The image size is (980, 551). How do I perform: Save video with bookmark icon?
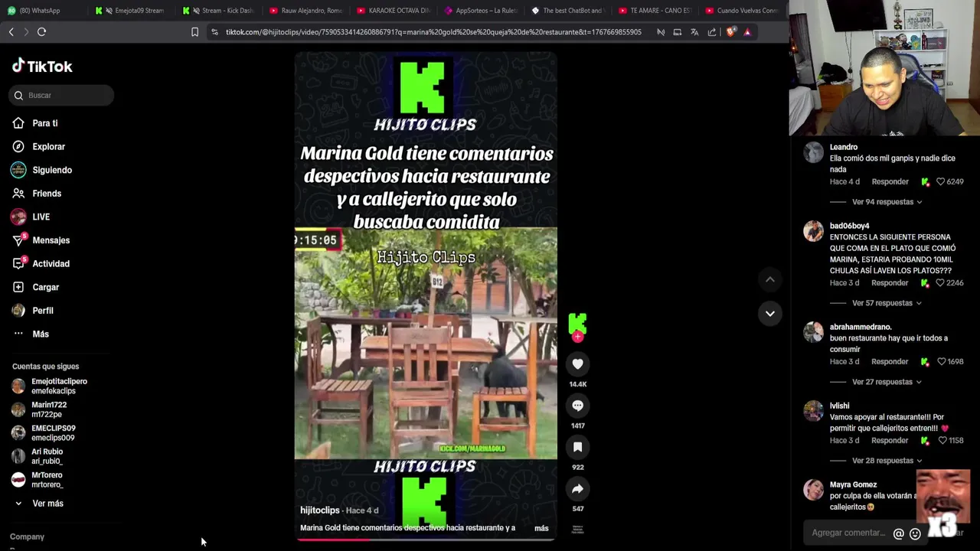pyautogui.click(x=577, y=447)
